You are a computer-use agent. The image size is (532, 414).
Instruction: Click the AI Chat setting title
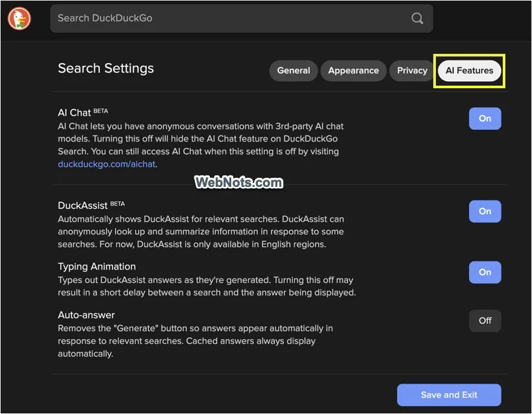coord(74,112)
